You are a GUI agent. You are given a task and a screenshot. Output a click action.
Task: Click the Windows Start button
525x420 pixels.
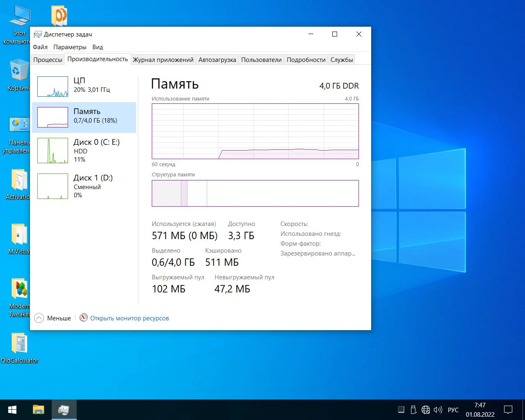point(12,410)
